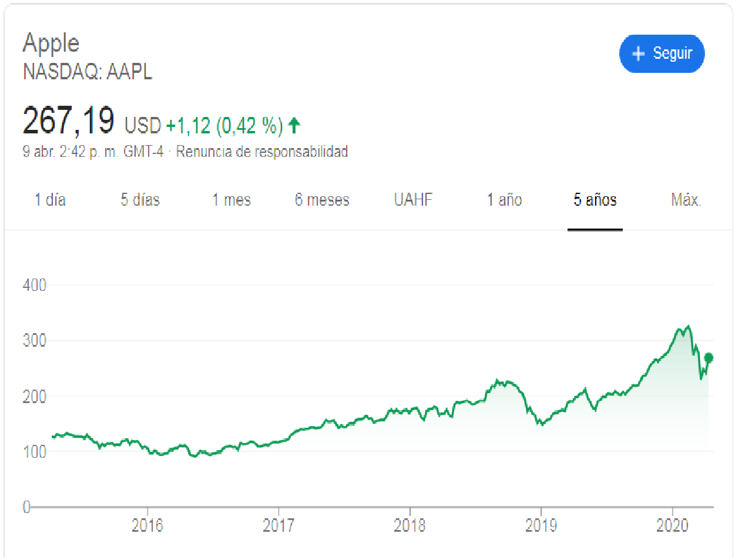This screenshot has height=560, width=752.
Task: Open the Renuncia de responsabilidad link
Action: point(262,152)
